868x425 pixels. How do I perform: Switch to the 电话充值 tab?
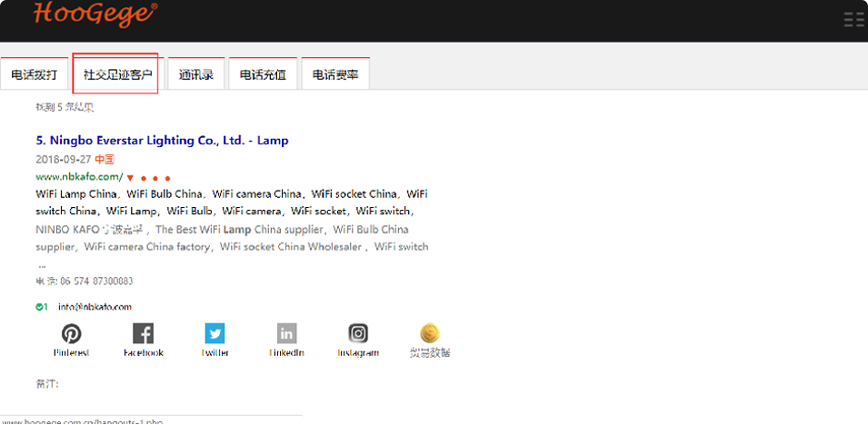tap(263, 74)
